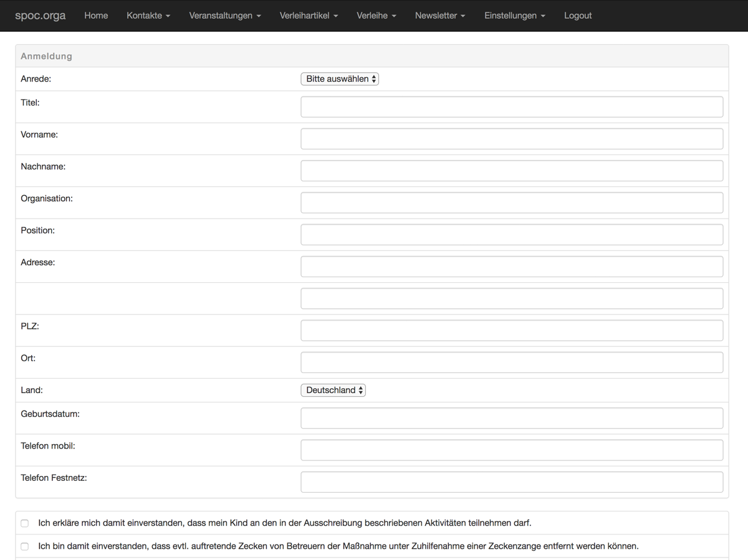This screenshot has height=560, width=748.
Task: Open the Verleihartikel menu
Action: tap(309, 16)
